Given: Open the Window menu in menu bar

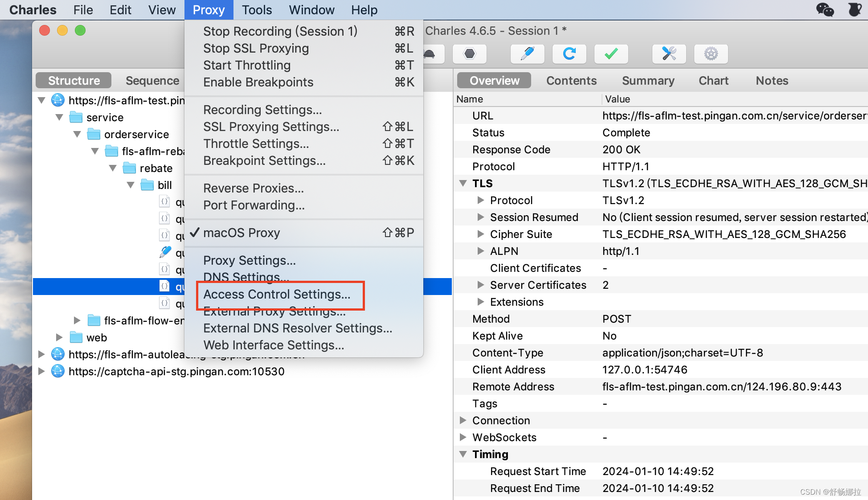Looking at the screenshot, I should pos(311,10).
